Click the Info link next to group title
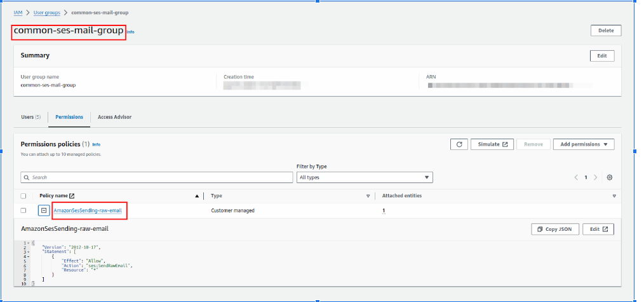The width and height of the screenshot is (644, 302). tap(130, 32)
